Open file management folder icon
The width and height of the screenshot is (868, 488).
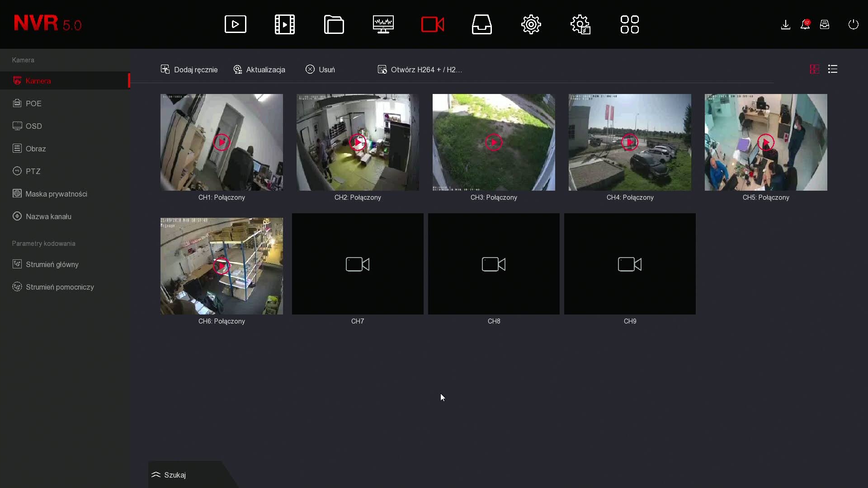pyautogui.click(x=334, y=24)
